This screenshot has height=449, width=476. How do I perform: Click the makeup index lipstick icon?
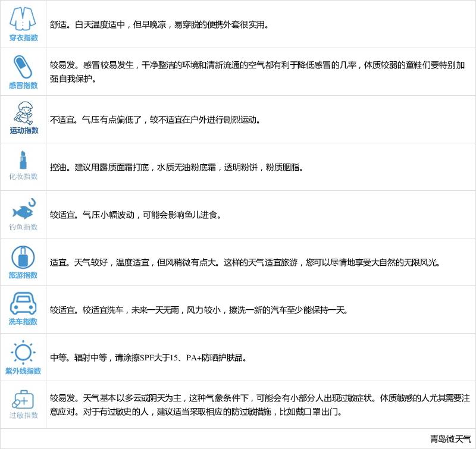click(23, 160)
